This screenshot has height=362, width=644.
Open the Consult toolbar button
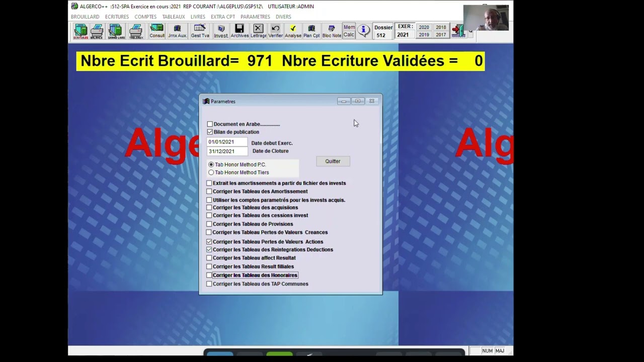[x=157, y=31]
